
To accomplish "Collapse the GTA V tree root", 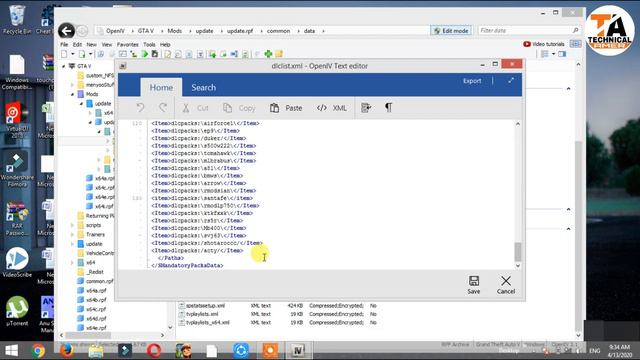I will coord(63,66).
